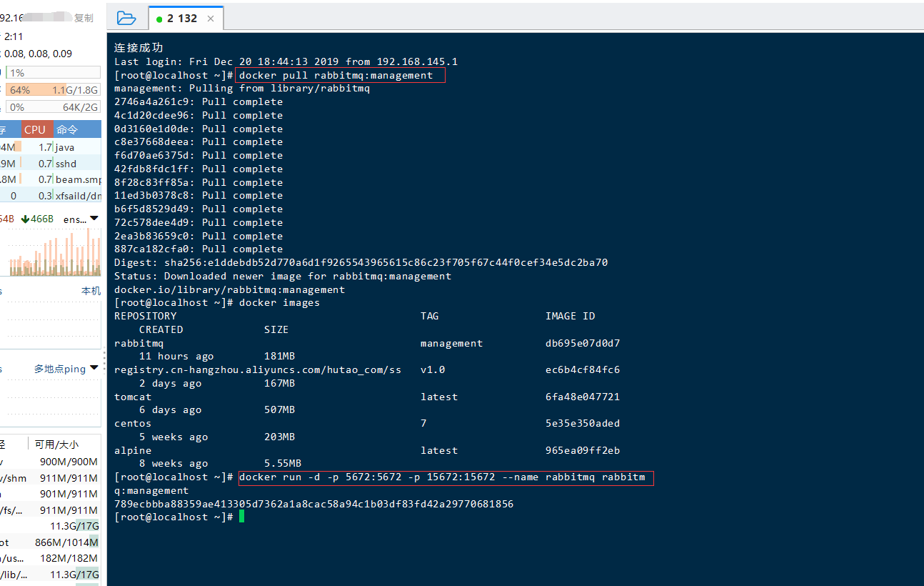Click the load average 0.08, 0.08, 0.09

[x=38, y=54]
